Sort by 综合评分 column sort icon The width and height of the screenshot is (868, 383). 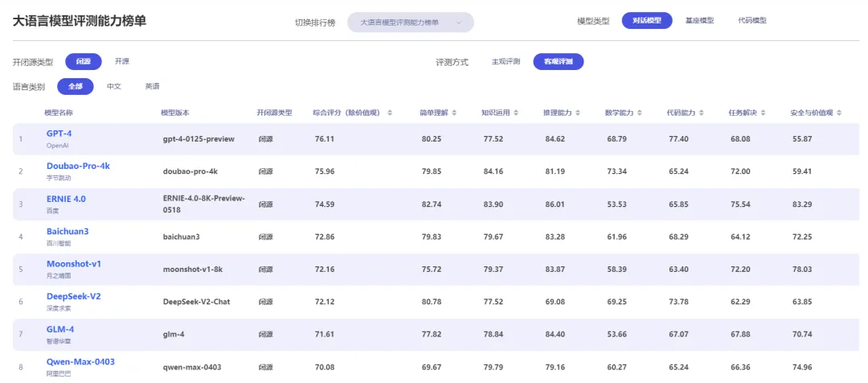(390, 113)
